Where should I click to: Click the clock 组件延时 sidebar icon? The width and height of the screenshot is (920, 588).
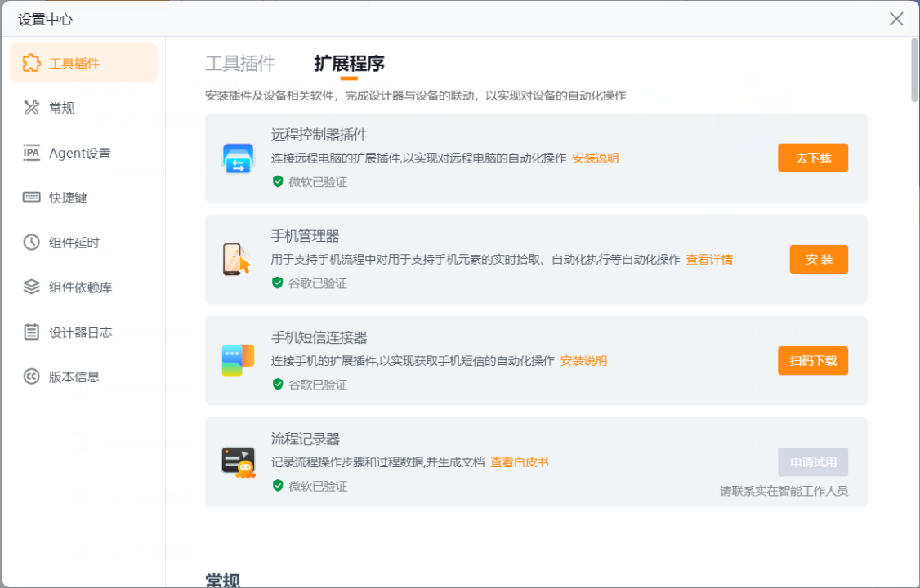pos(31,243)
